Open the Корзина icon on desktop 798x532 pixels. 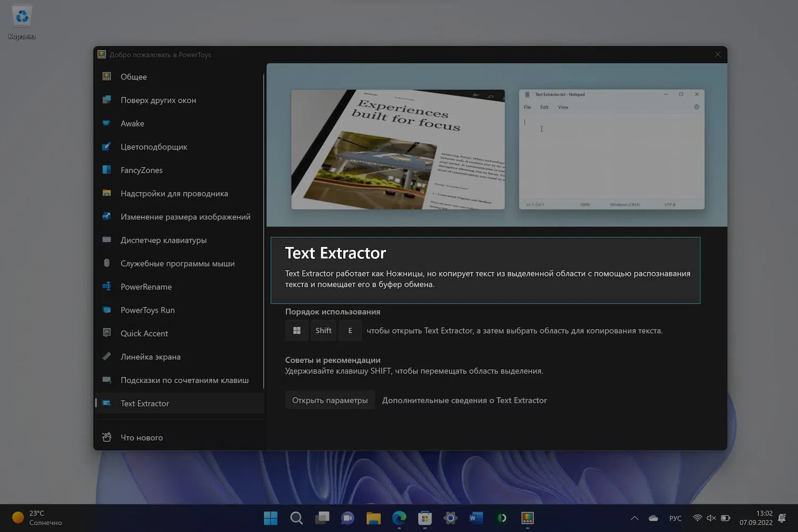(22, 22)
